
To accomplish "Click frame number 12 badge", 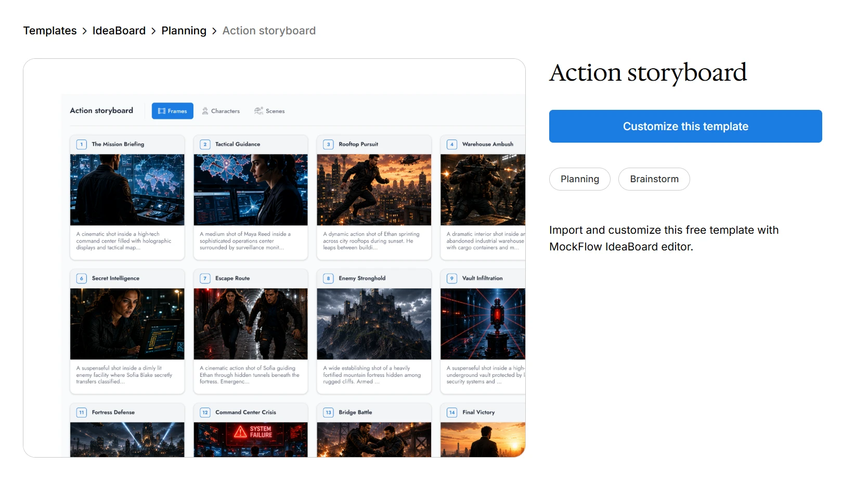I will 205,412.
